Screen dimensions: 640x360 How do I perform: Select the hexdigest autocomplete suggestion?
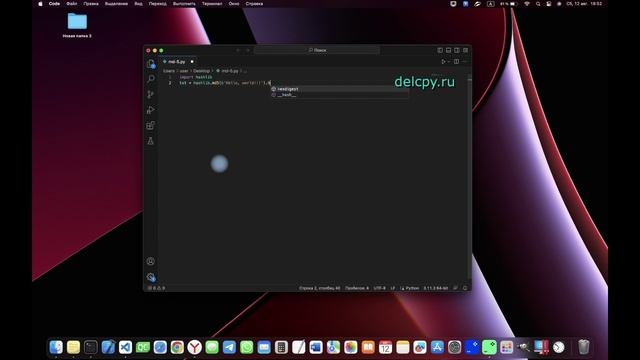tap(340, 89)
